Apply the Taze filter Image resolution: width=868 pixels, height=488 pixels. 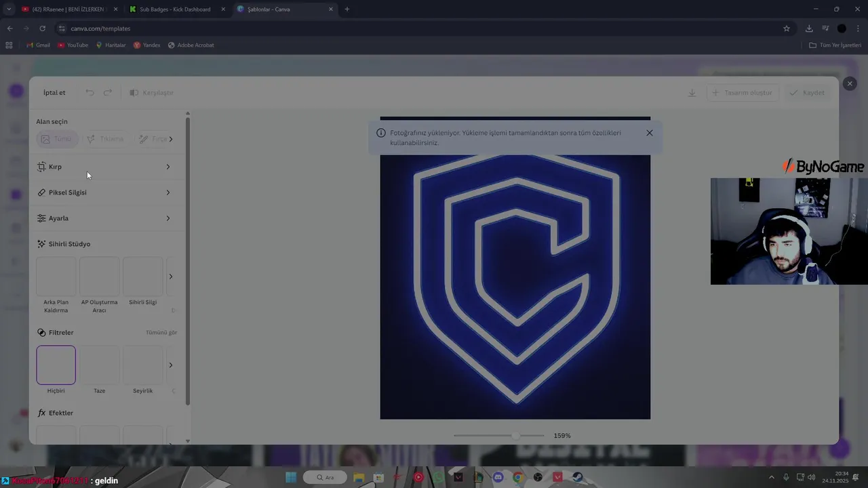coord(99,365)
